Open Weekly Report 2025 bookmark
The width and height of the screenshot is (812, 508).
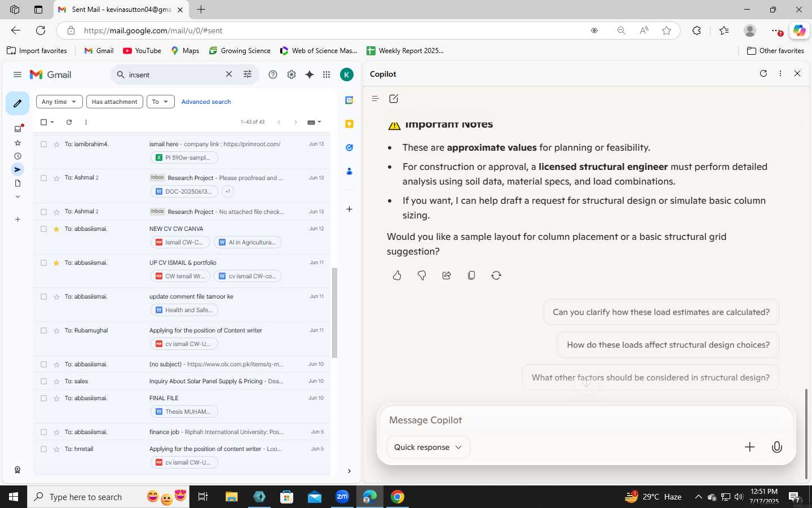[405, 51]
